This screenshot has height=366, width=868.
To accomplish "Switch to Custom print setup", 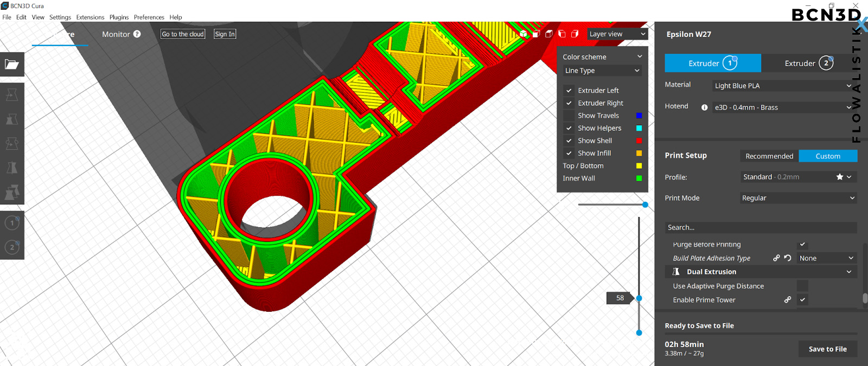I will click(x=828, y=156).
